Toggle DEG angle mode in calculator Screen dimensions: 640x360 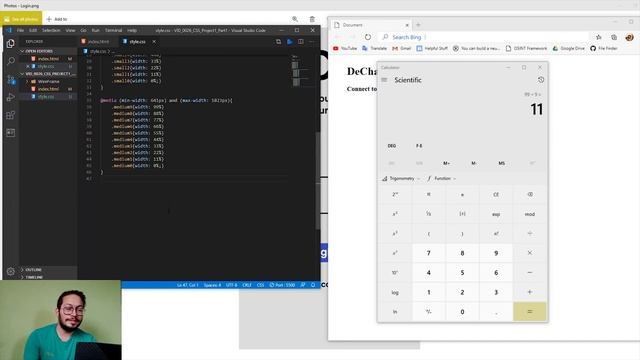point(391,146)
